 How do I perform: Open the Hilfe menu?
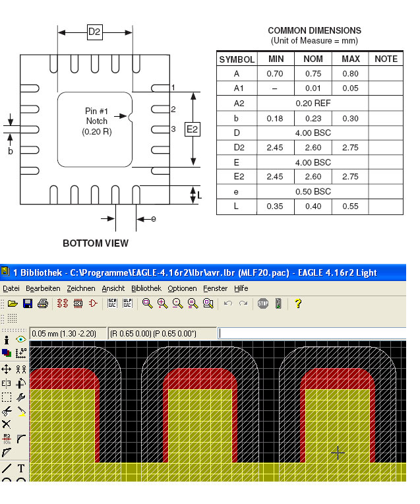[241, 288]
